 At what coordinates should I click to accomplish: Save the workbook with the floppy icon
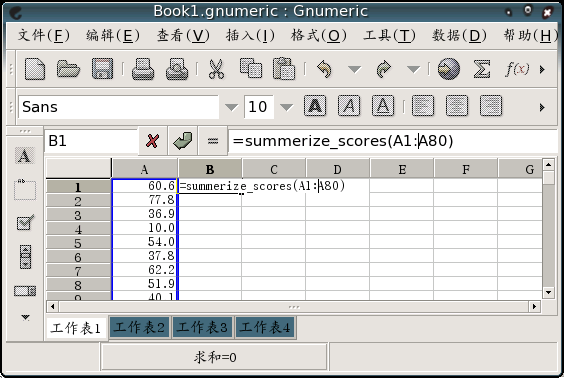(103, 69)
